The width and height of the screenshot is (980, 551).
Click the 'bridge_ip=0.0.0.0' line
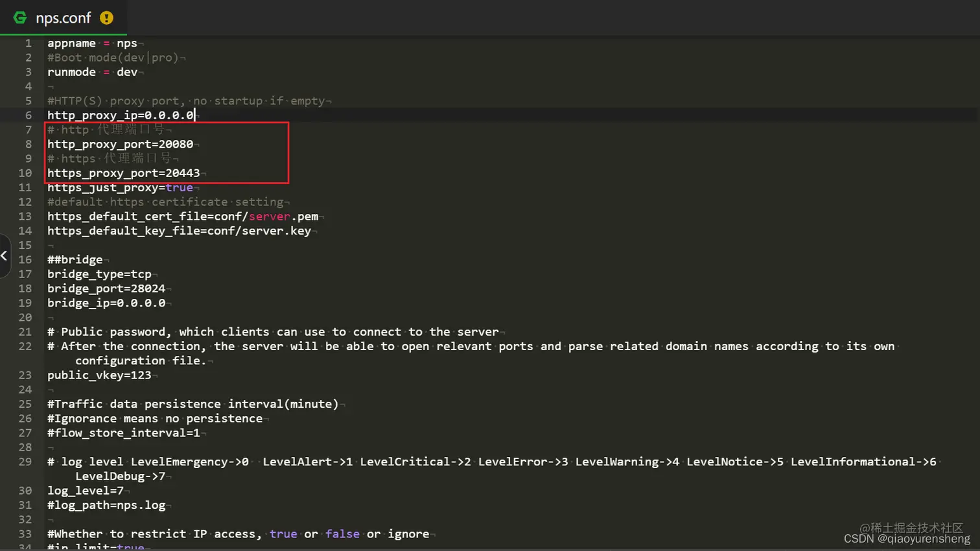(106, 303)
